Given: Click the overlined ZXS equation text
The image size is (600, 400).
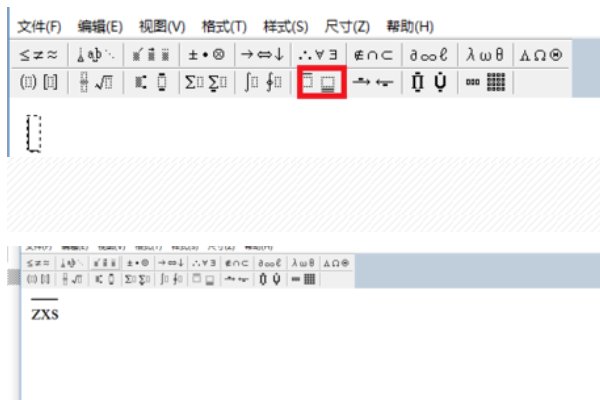Looking at the screenshot, I should (45, 310).
